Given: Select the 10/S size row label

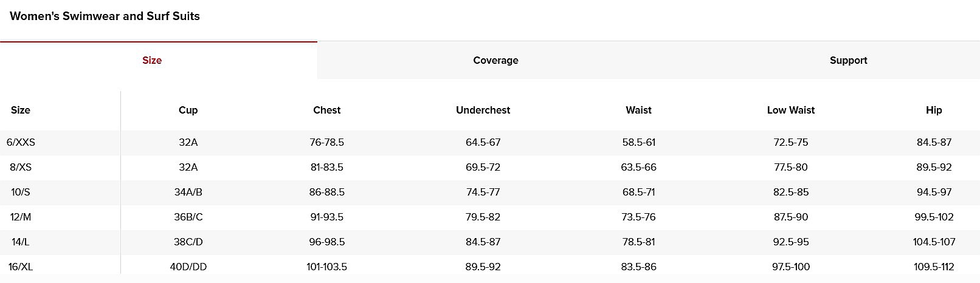Looking at the screenshot, I should coord(21,192).
